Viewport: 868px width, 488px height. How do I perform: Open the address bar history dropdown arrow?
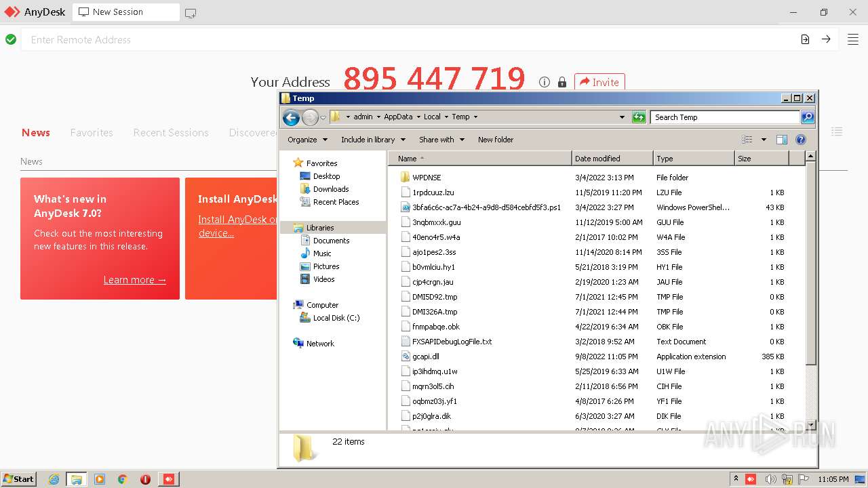pos(622,117)
